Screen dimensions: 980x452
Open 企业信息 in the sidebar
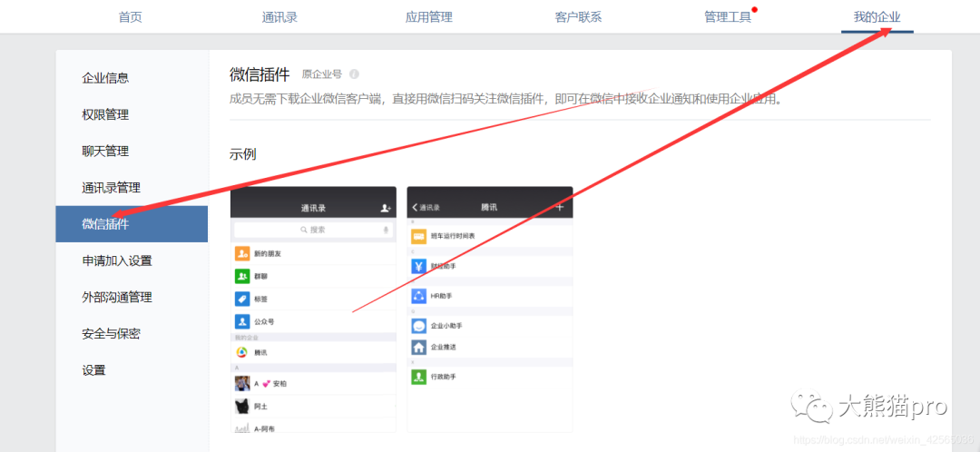pos(105,78)
